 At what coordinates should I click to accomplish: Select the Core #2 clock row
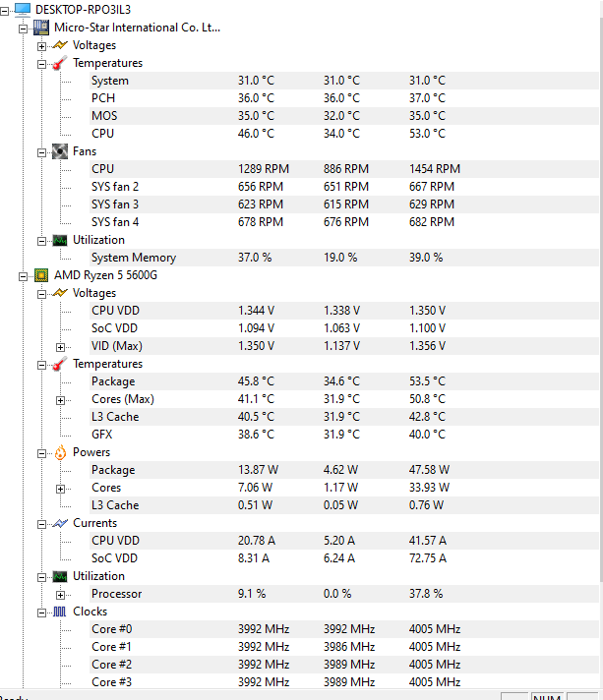pos(344,665)
